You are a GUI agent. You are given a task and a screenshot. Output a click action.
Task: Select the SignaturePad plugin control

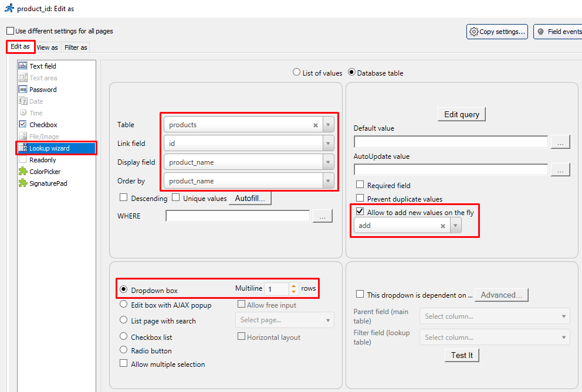coord(47,183)
